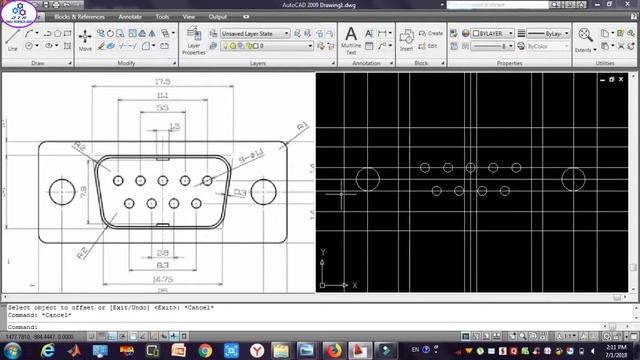This screenshot has width=640, height=360.
Task: Expand the Arc tool flyout arrow
Action: point(37,33)
